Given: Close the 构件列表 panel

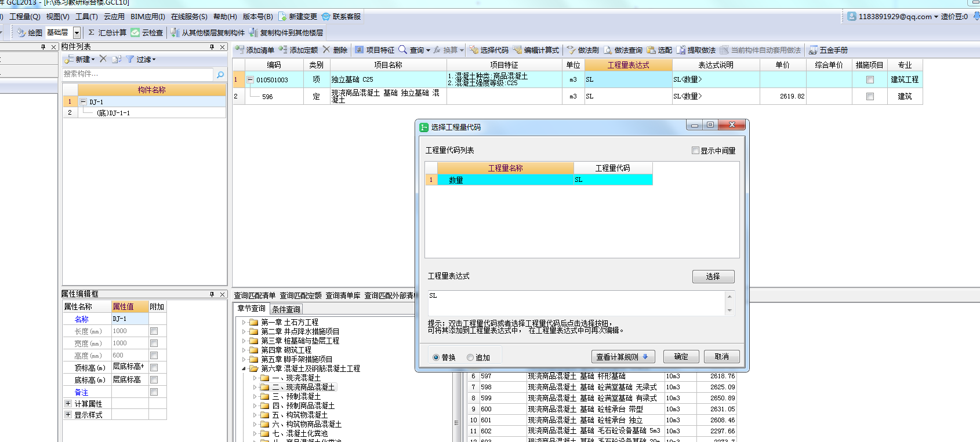Looking at the screenshot, I should [x=222, y=47].
